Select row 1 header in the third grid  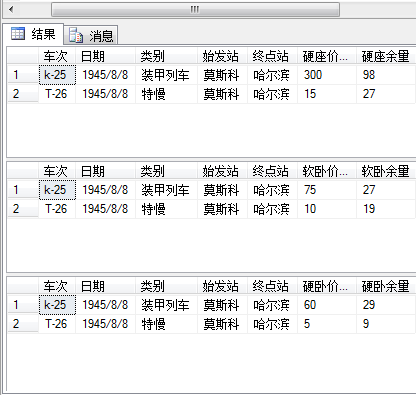(23, 305)
